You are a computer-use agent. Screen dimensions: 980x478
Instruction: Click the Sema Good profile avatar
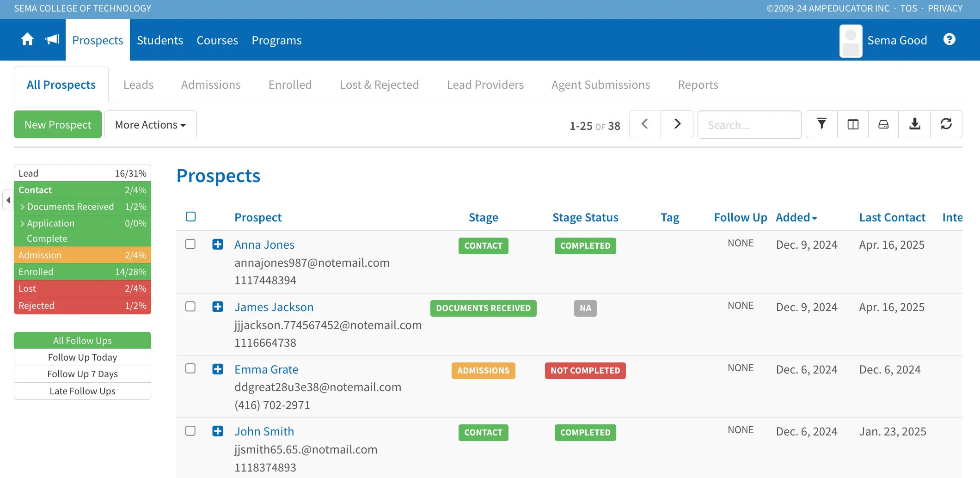tap(851, 41)
